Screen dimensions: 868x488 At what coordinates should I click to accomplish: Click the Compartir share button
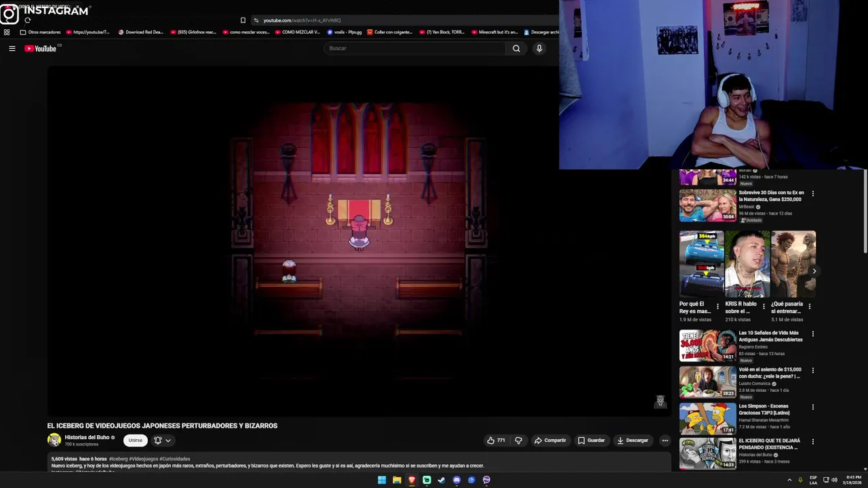[x=550, y=441]
